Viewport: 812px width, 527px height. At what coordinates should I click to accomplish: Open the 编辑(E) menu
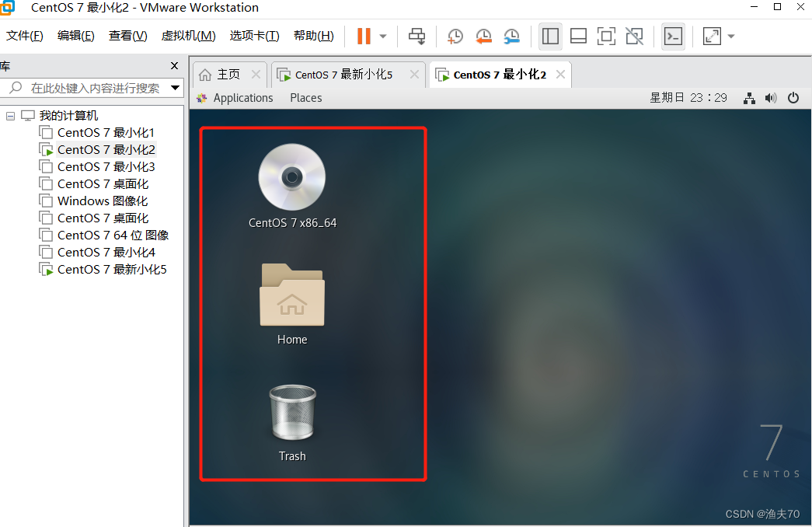pos(75,36)
